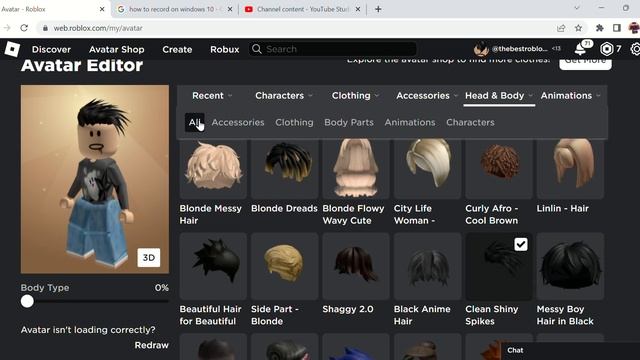Select the Animations sub-filter
The height and width of the screenshot is (360, 640).
click(x=410, y=122)
